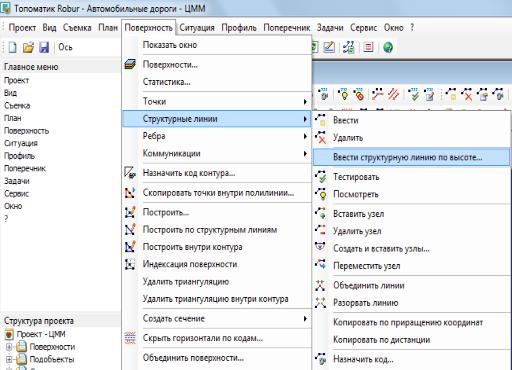The image size is (512, 370).
Task: Choose Разорвать линию
Action: point(412,303)
